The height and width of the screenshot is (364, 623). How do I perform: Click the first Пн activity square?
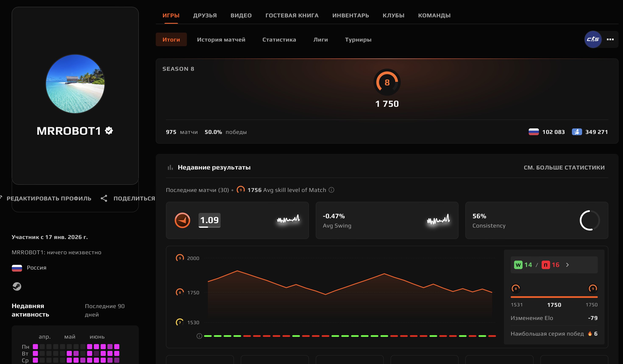(35, 346)
